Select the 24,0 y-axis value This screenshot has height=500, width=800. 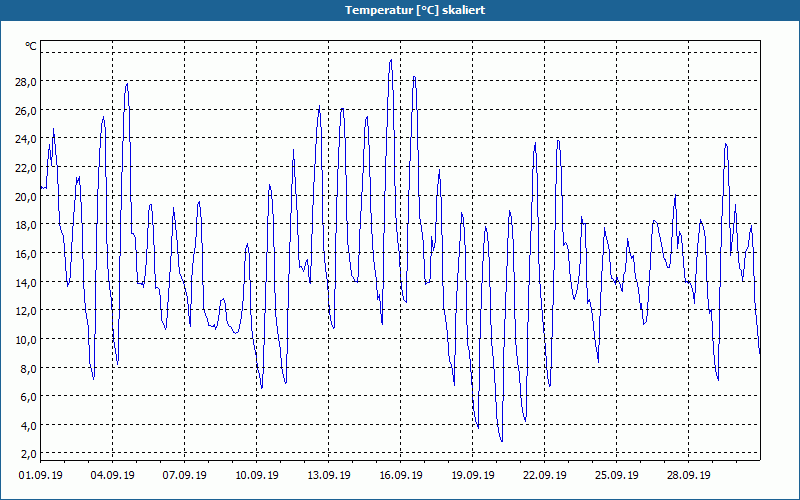point(26,139)
